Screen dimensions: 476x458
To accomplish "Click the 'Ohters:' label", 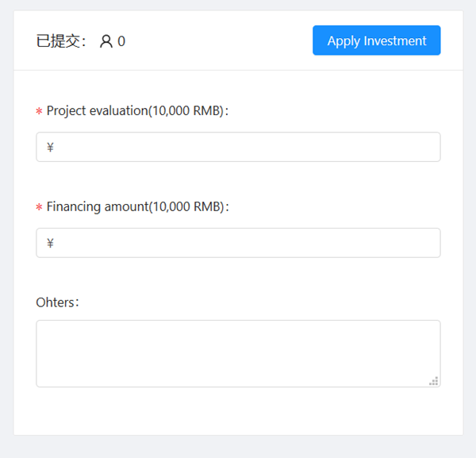I will point(57,302).
